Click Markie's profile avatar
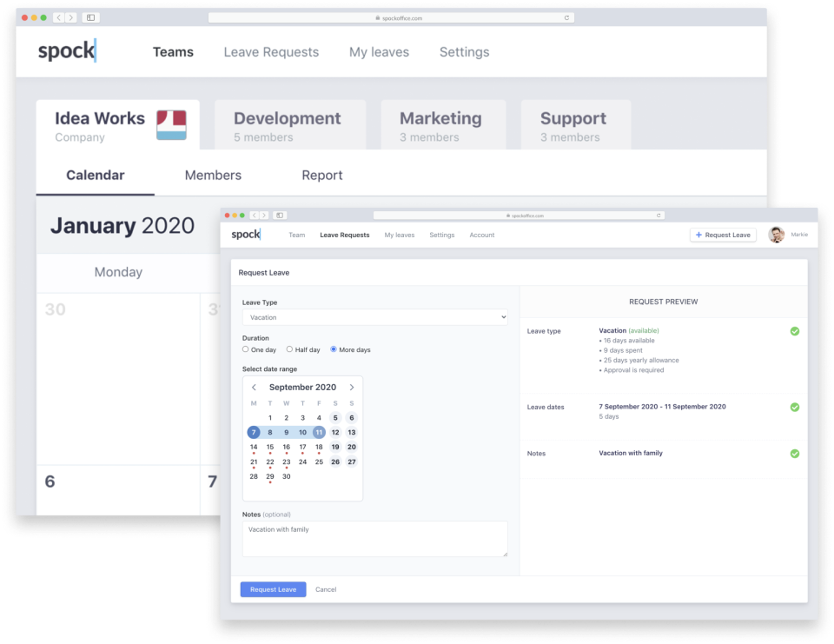This screenshot has width=834, height=644. tap(776, 235)
